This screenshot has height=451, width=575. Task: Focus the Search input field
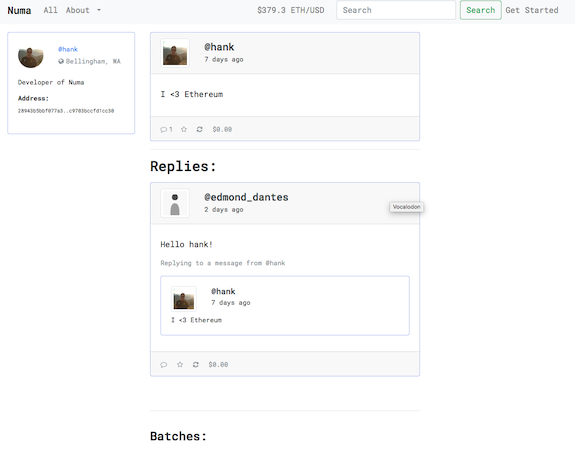tap(396, 10)
